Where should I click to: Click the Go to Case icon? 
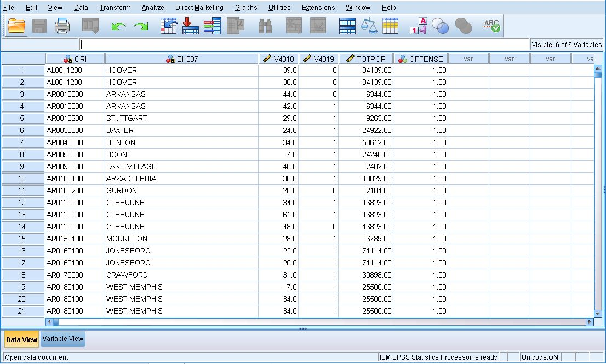(x=169, y=26)
